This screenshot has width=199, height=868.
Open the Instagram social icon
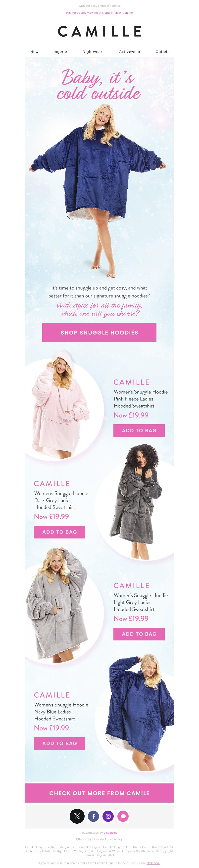[108, 816]
